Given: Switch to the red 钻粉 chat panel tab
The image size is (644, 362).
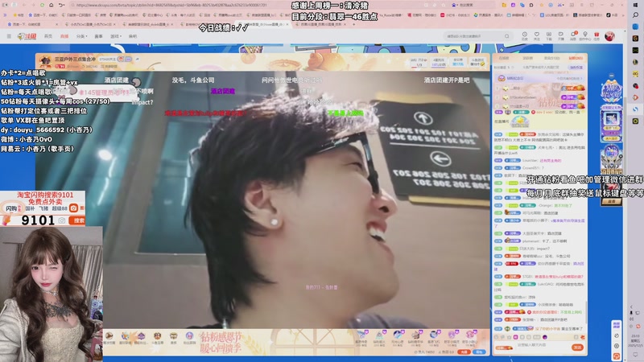Looking at the screenshot, I should click(576, 58).
